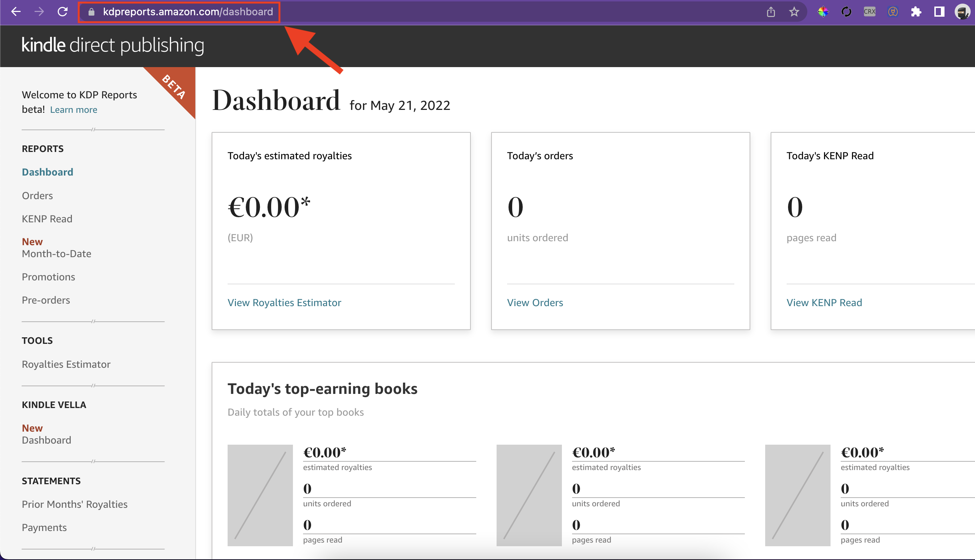Click the circular arrows extension icon
The width and height of the screenshot is (975, 560).
click(846, 12)
